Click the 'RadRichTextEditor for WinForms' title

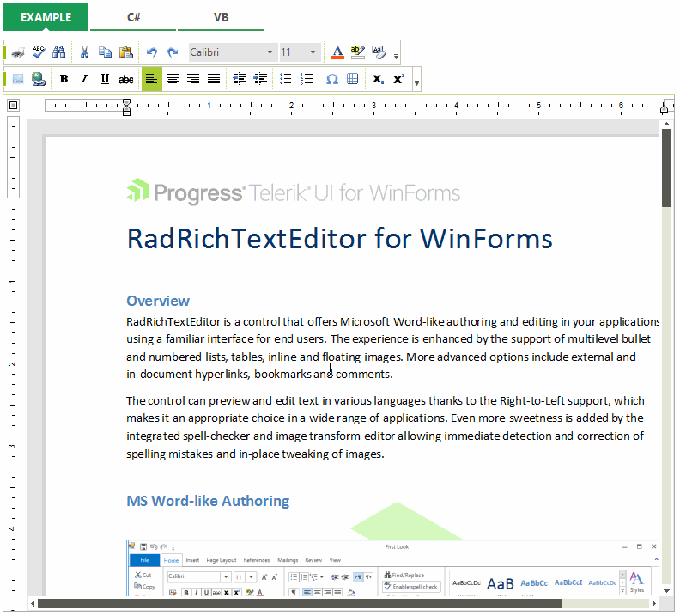[x=339, y=239]
